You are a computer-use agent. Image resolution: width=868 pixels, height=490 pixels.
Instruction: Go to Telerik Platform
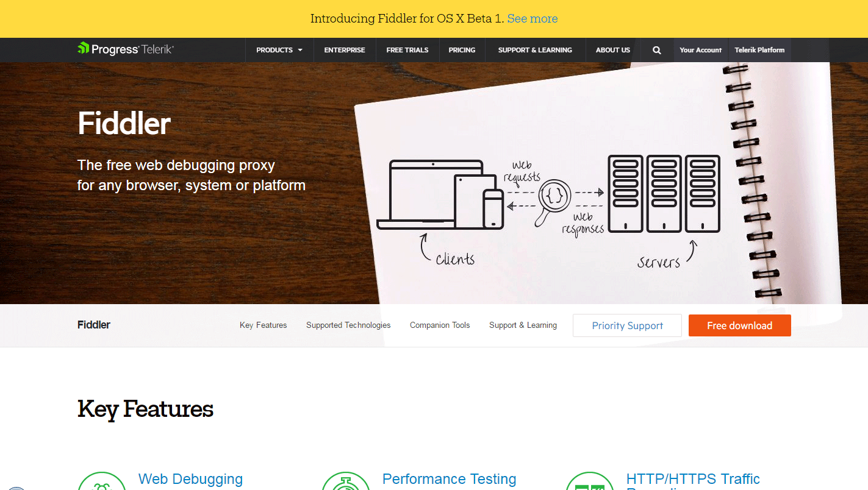[759, 50]
